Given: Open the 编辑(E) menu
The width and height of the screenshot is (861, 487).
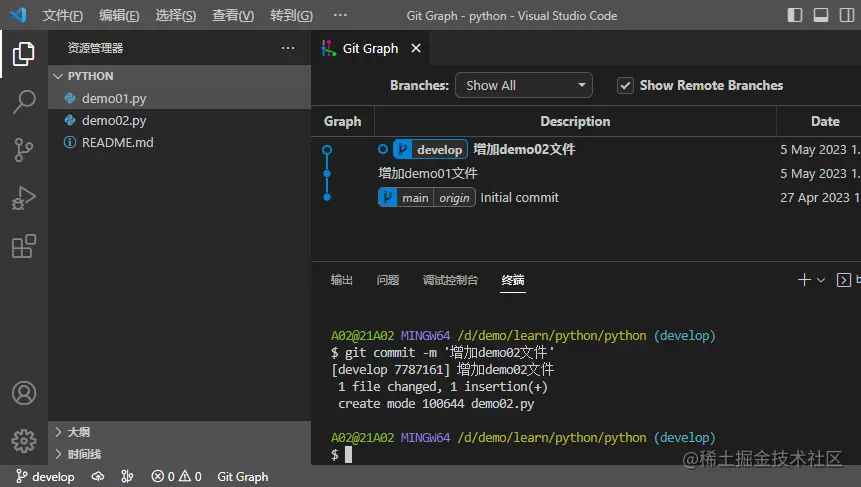Looking at the screenshot, I should tap(119, 15).
